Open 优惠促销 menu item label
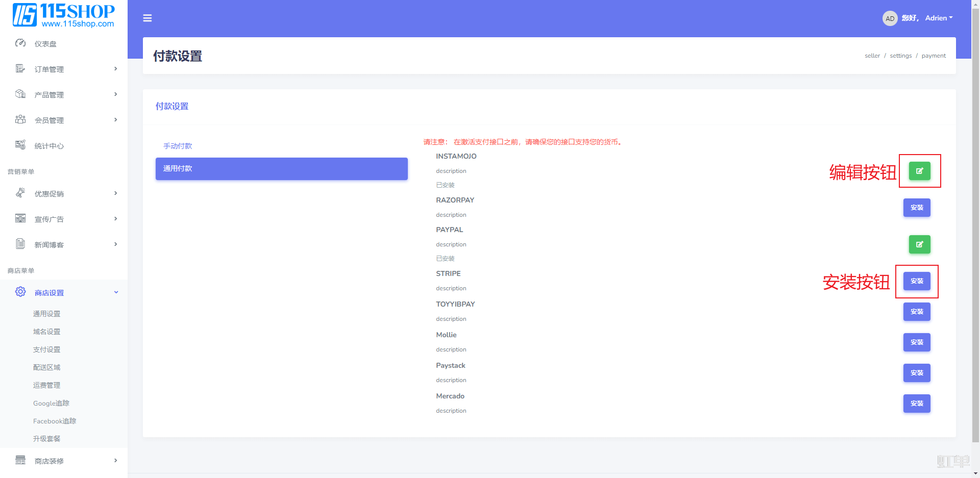980x478 pixels. 49,194
